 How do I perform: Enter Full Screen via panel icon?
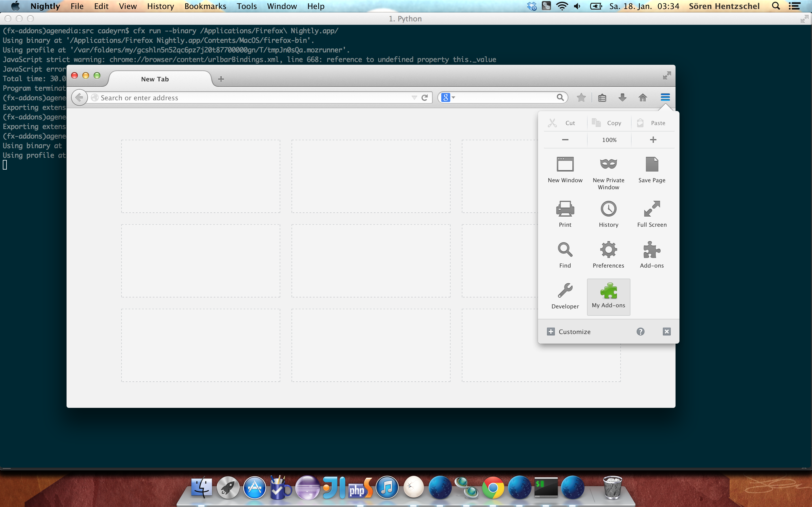(x=652, y=213)
